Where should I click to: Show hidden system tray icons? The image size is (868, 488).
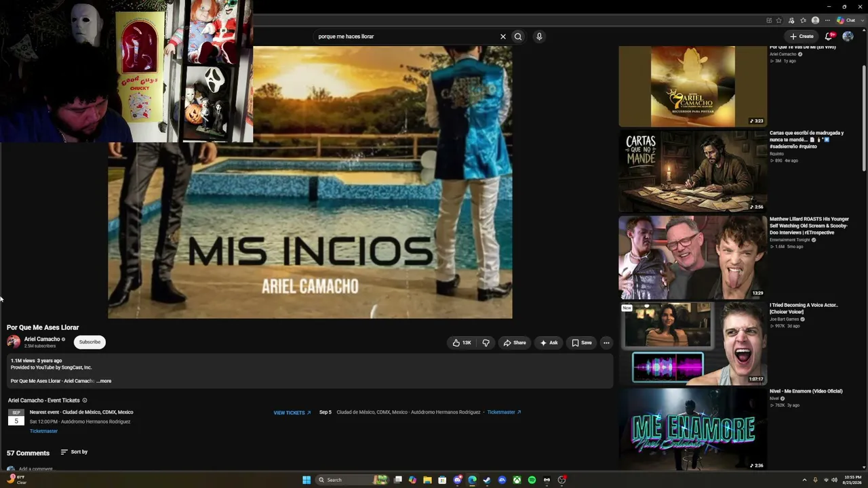[x=804, y=480]
